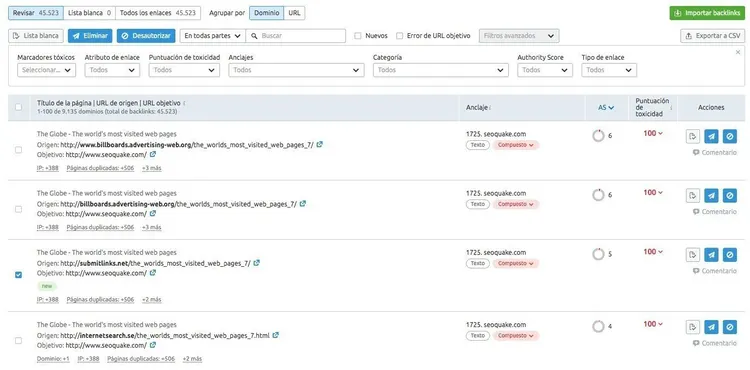Click the Buscar search field

click(x=295, y=36)
